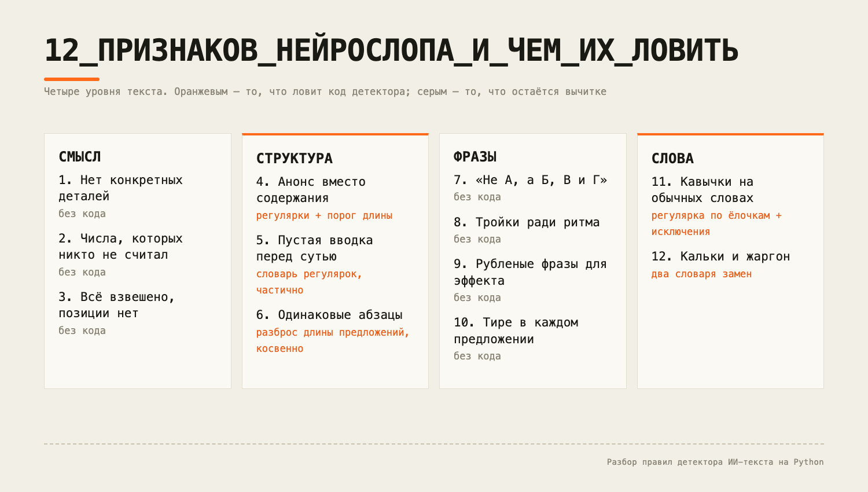Click item "1. Нет конкретных деталей"

click(120, 188)
